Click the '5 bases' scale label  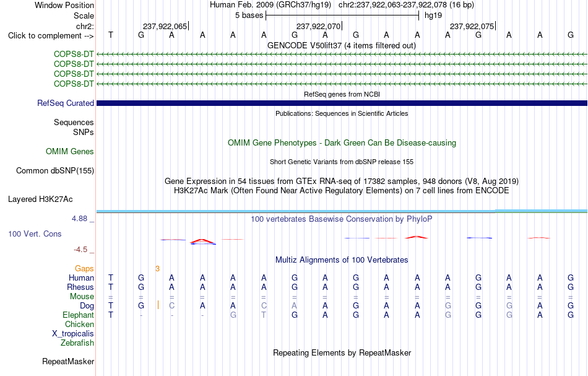[249, 15]
